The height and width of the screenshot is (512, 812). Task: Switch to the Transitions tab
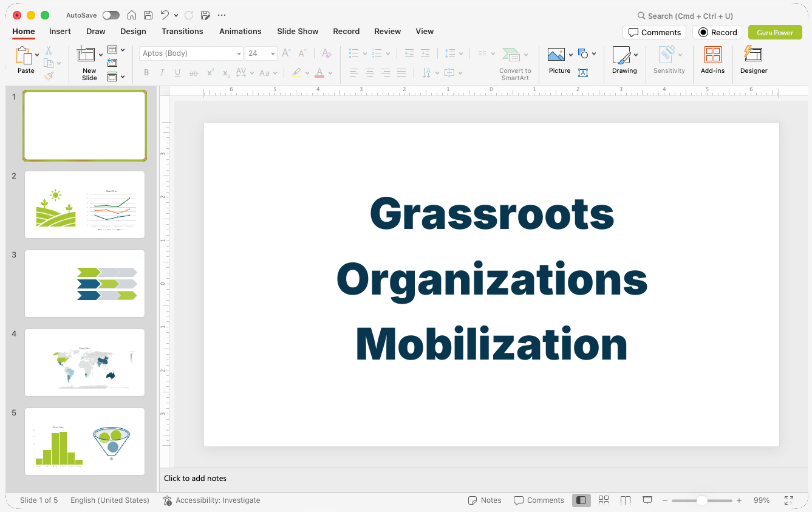pos(182,31)
